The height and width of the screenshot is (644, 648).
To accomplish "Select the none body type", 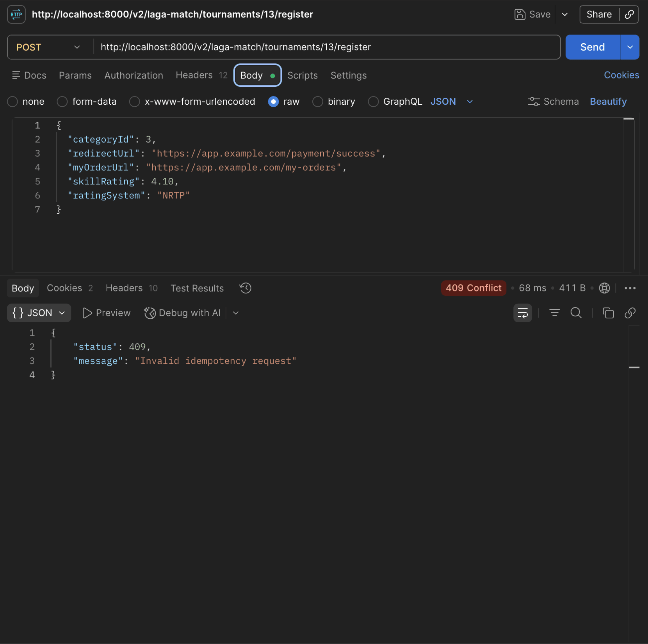I will (12, 101).
